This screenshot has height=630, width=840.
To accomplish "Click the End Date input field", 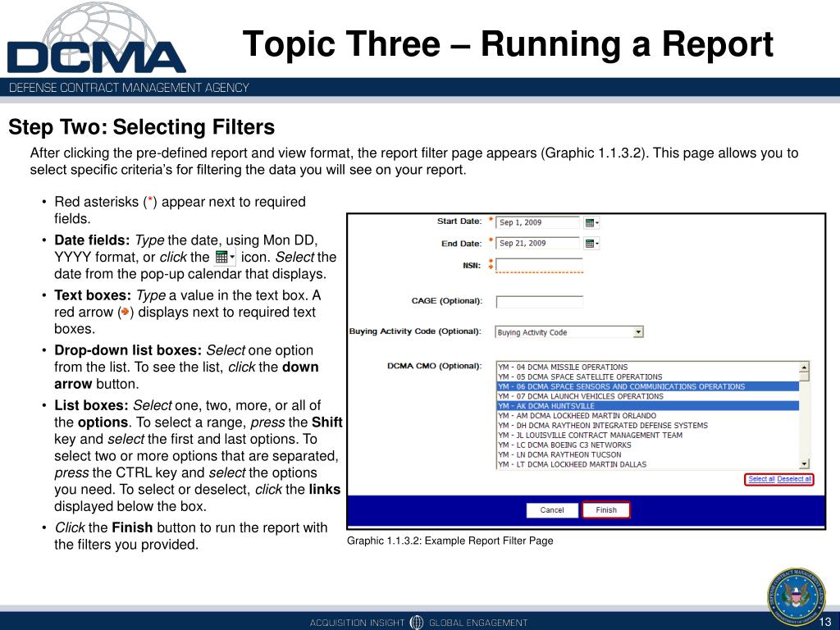I will tap(538, 243).
